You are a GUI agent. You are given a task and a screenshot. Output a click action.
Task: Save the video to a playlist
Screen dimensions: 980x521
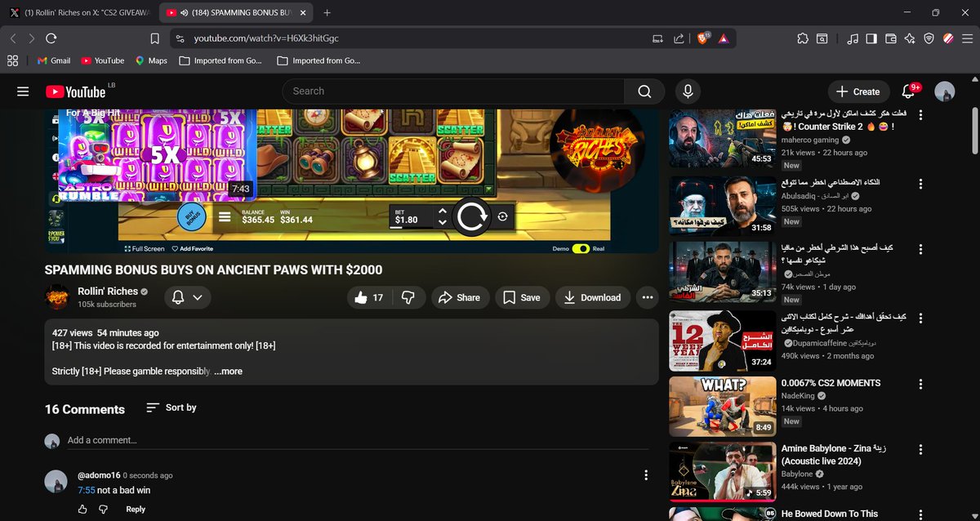522,298
